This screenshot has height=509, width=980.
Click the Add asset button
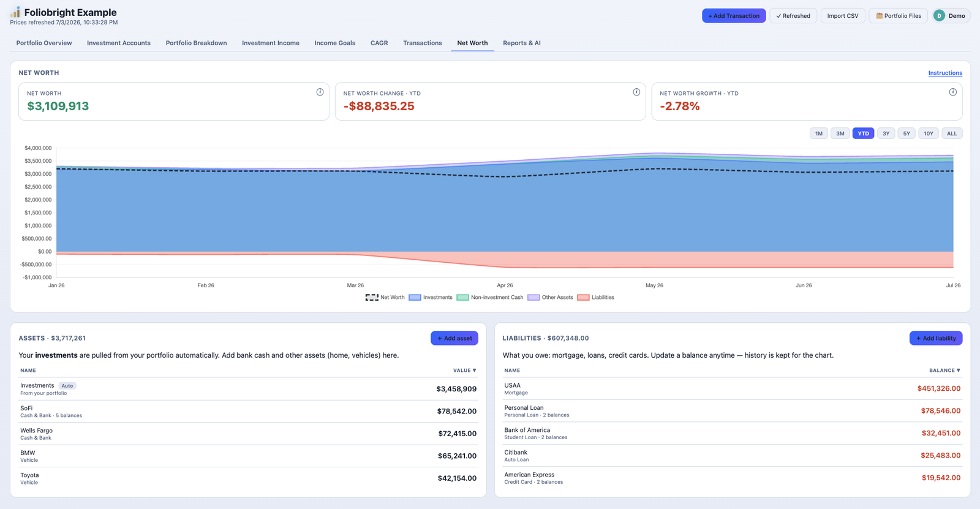click(x=454, y=338)
